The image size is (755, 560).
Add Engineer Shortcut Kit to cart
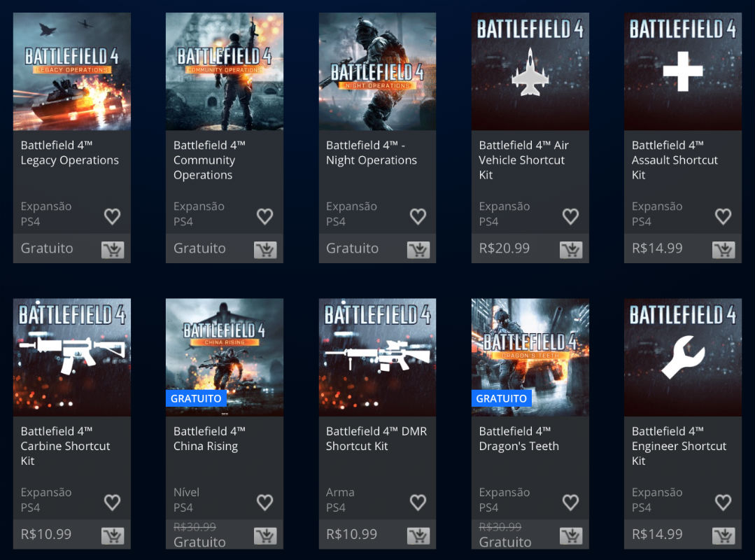[724, 535]
